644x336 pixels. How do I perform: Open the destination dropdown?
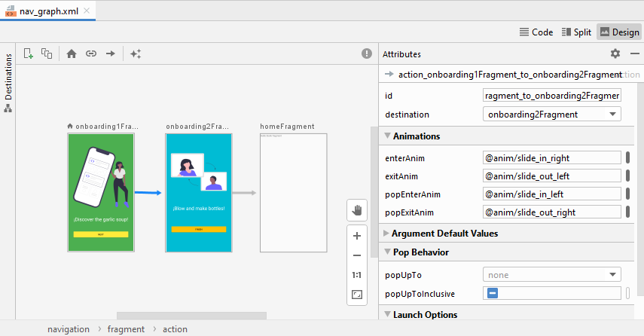click(x=551, y=115)
